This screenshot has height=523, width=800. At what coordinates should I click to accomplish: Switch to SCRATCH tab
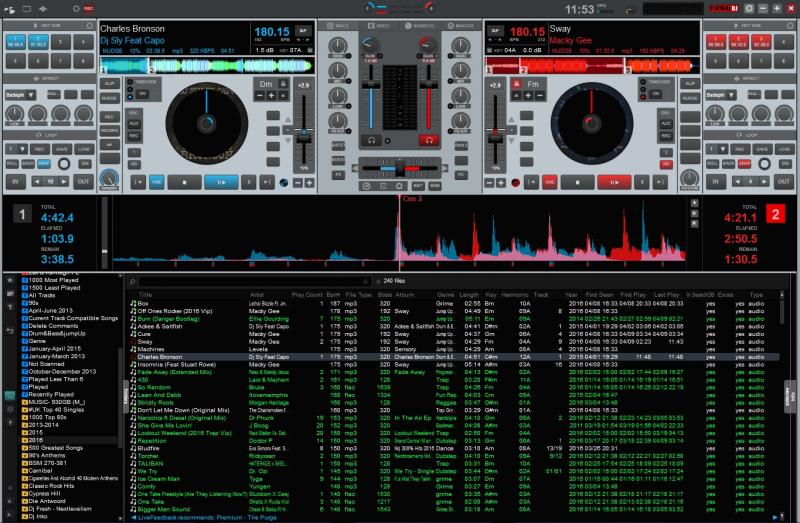tap(419, 26)
